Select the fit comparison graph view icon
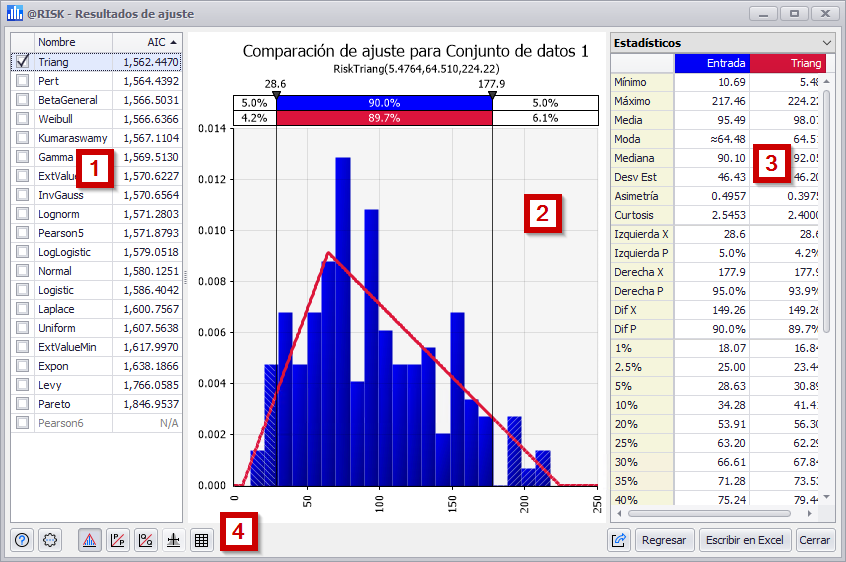This screenshot has width=846, height=562. point(89,540)
